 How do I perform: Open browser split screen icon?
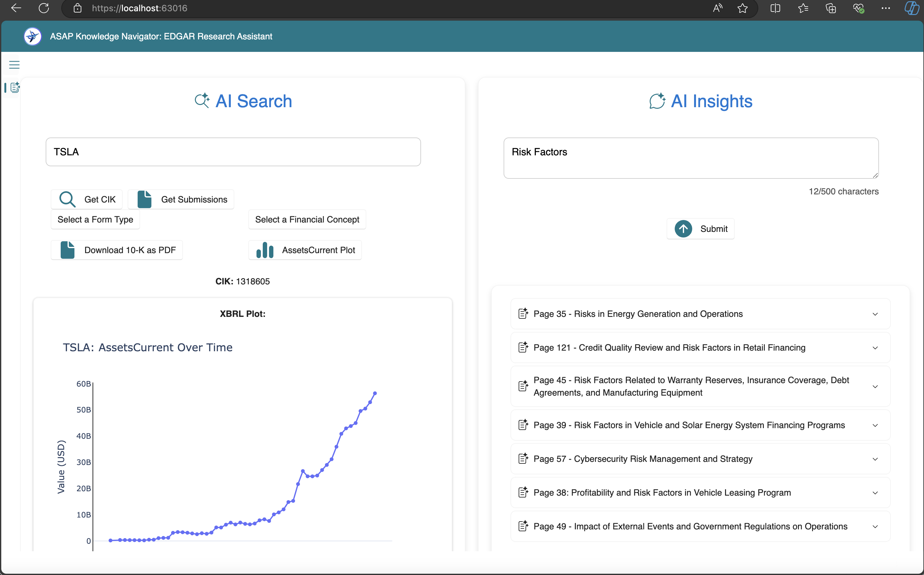[775, 8]
